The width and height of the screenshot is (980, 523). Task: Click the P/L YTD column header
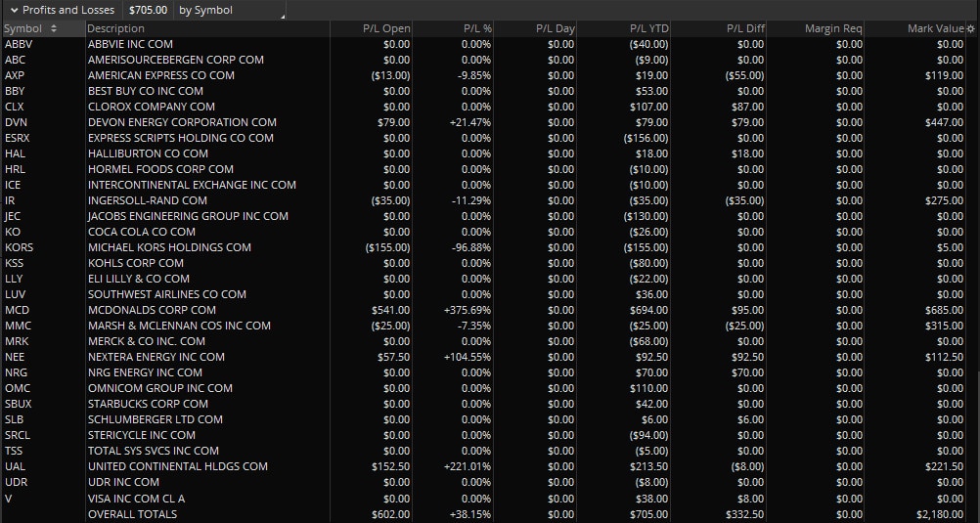[x=649, y=28]
